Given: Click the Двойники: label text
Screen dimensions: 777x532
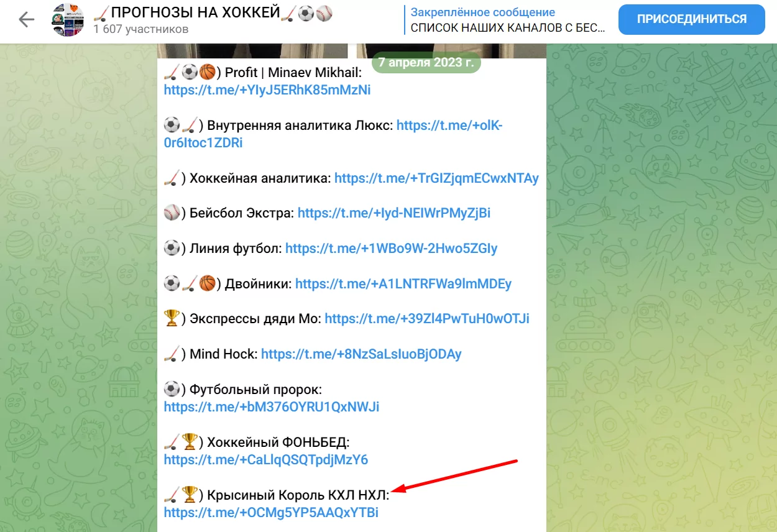Looking at the screenshot, I should pyautogui.click(x=258, y=284).
